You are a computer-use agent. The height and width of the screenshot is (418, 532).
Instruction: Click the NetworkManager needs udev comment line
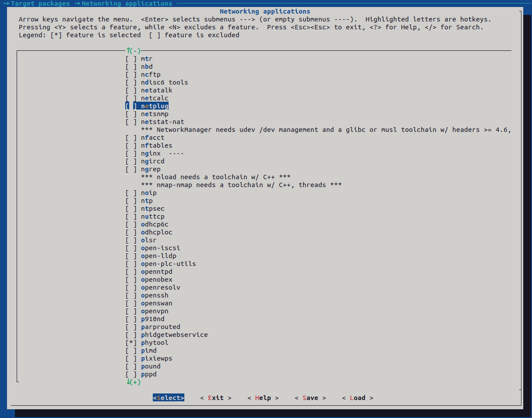(326, 130)
